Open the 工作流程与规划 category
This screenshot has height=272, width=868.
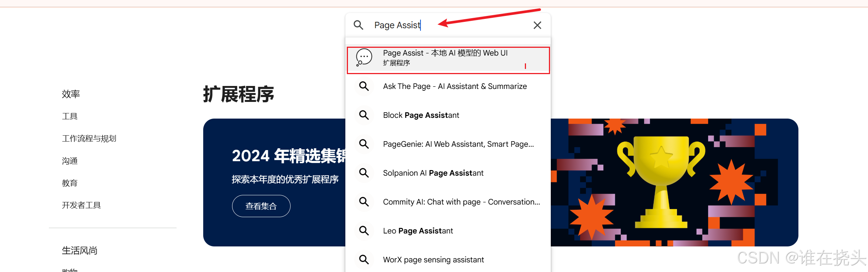coord(89,139)
